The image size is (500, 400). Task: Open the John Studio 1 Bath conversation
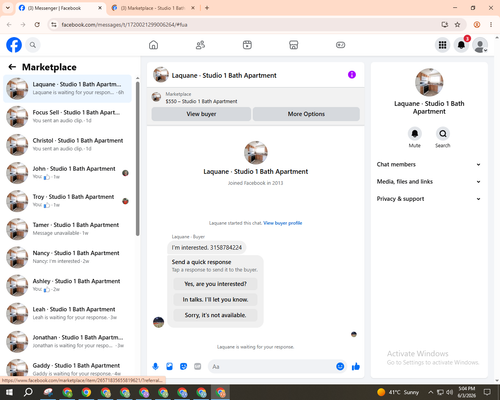[x=67, y=173]
